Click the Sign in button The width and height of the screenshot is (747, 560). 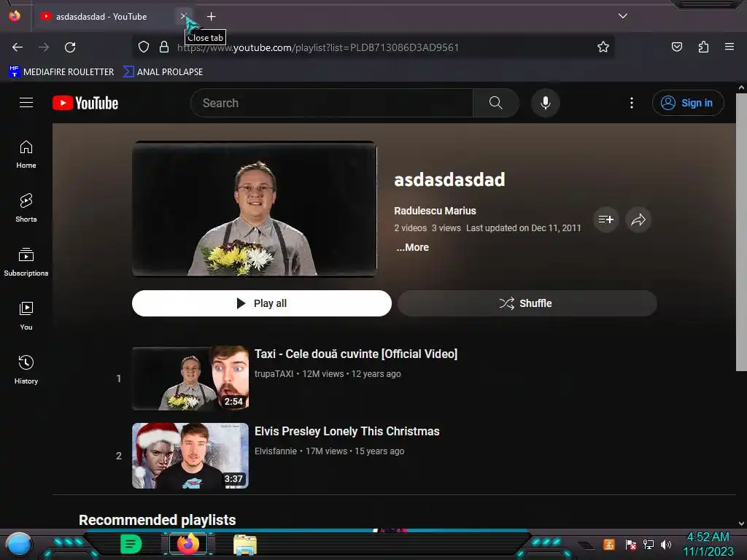688,103
